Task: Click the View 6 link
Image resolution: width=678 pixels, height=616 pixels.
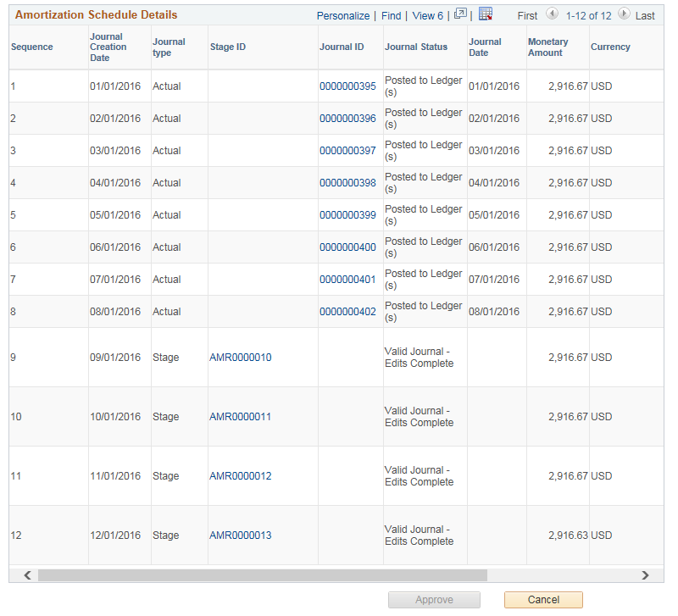Action: 428,16
